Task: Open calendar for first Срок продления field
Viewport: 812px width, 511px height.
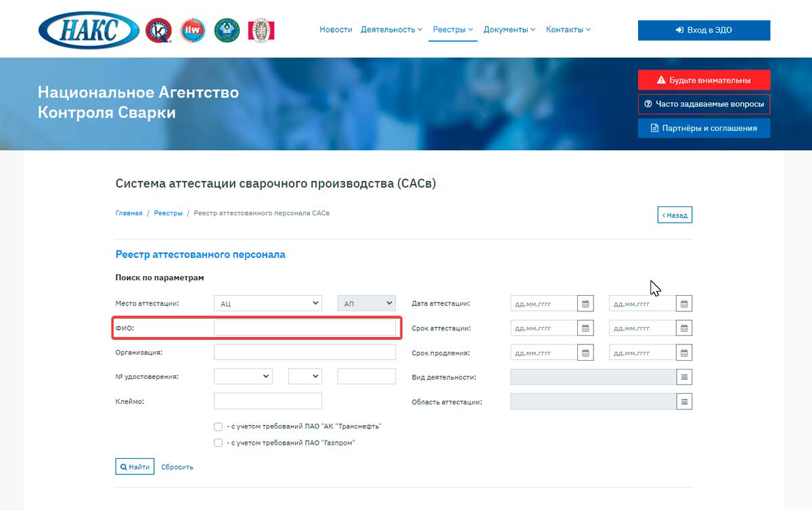Action: (585, 353)
